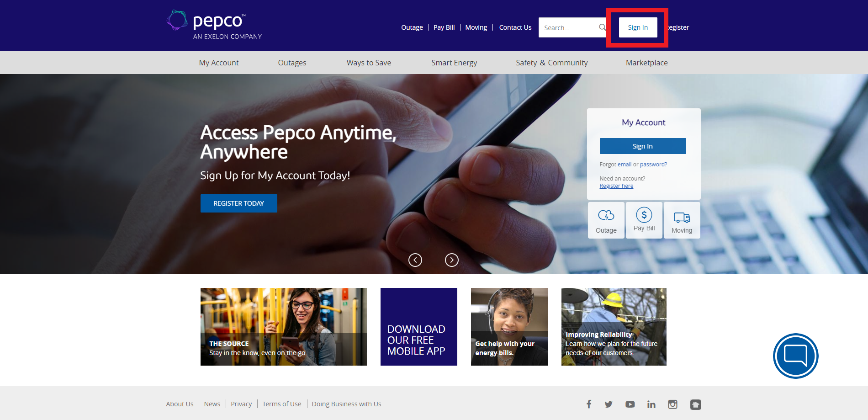Click Privacy footer link
The image size is (868, 420).
coord(241,404)
